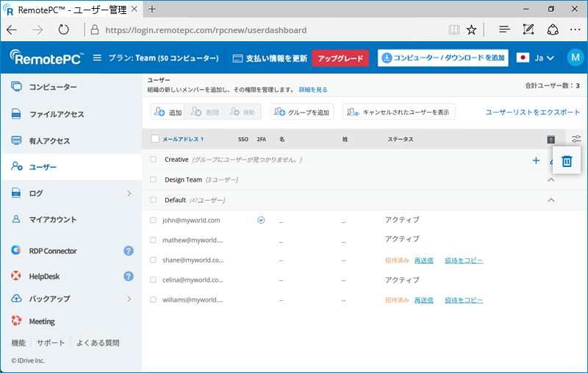The image size is (588, 373).
Task: Check the Design Team group checkbox
Action: tap(153, 180)
